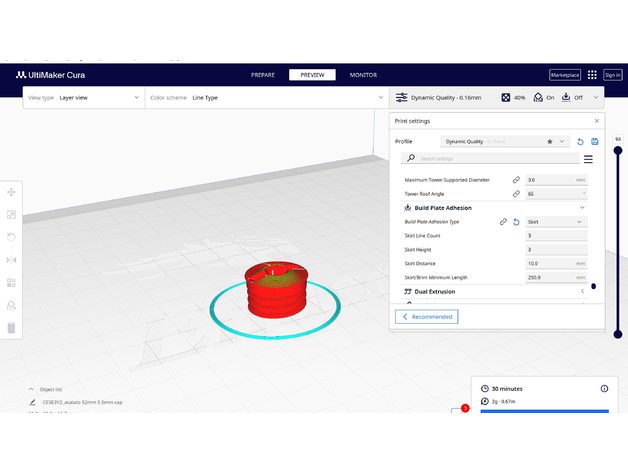Switch to the PREPARE stage tab
628x472 pixels.
[263, 75]
